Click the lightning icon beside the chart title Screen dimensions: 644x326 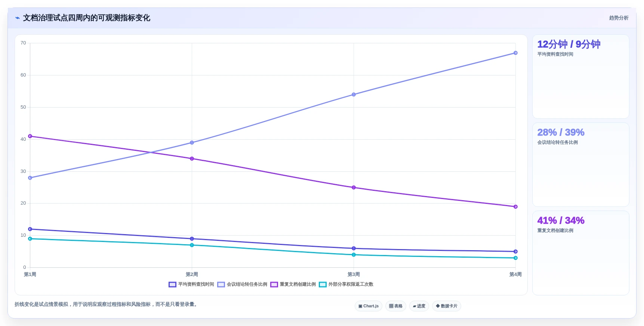pyautogui.click(x=18, y=18)
